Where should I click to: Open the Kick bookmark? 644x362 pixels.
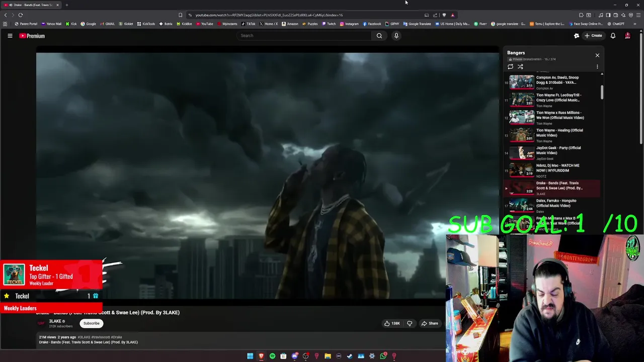(71, 24)
